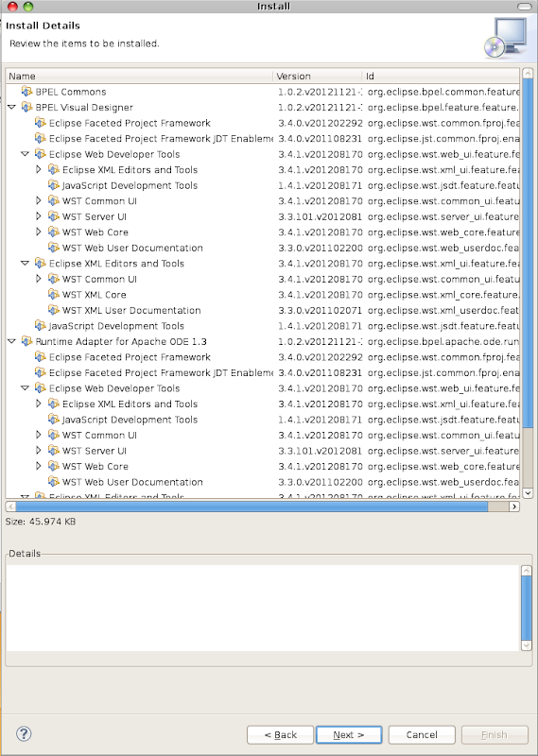The height and width of the screenshot is (756, 538).
Task: Expand the first WST Server UI node
Action: coord(39,216)
